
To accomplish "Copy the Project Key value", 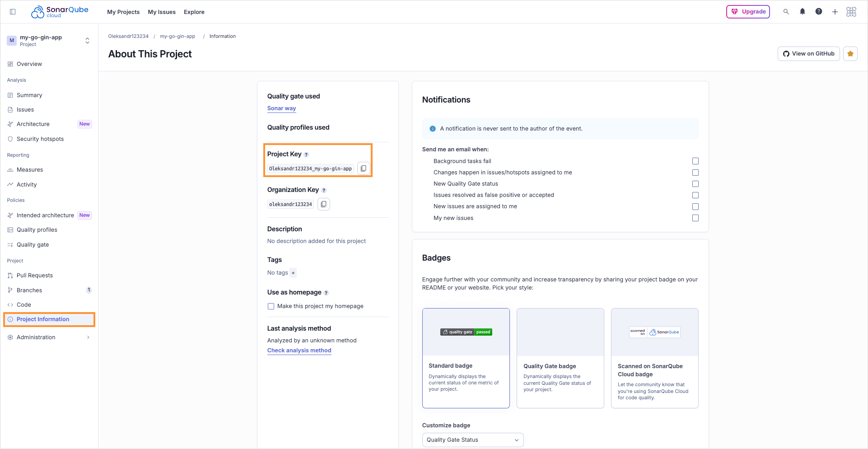I will click(x=364, y=168).
